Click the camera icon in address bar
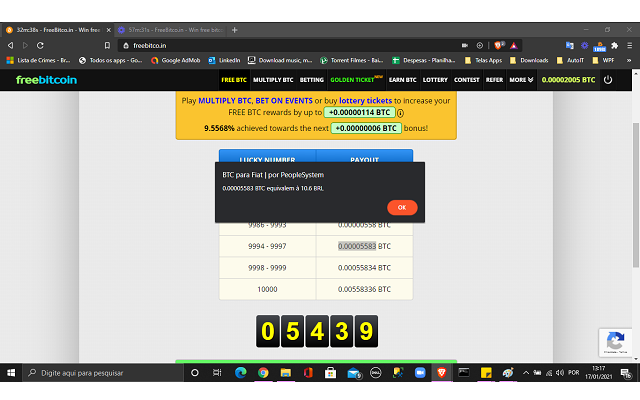Screen dimensions: 640x400 (465, 45)
